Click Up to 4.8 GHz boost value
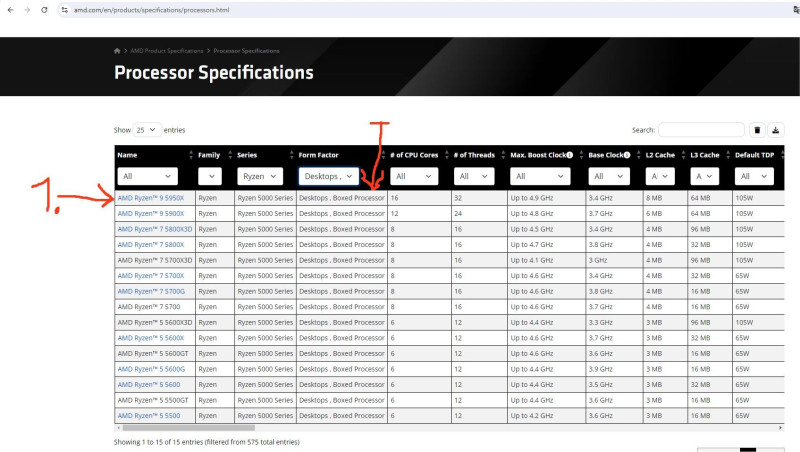Viewport: 800px width, 452px height. (532, 213)
